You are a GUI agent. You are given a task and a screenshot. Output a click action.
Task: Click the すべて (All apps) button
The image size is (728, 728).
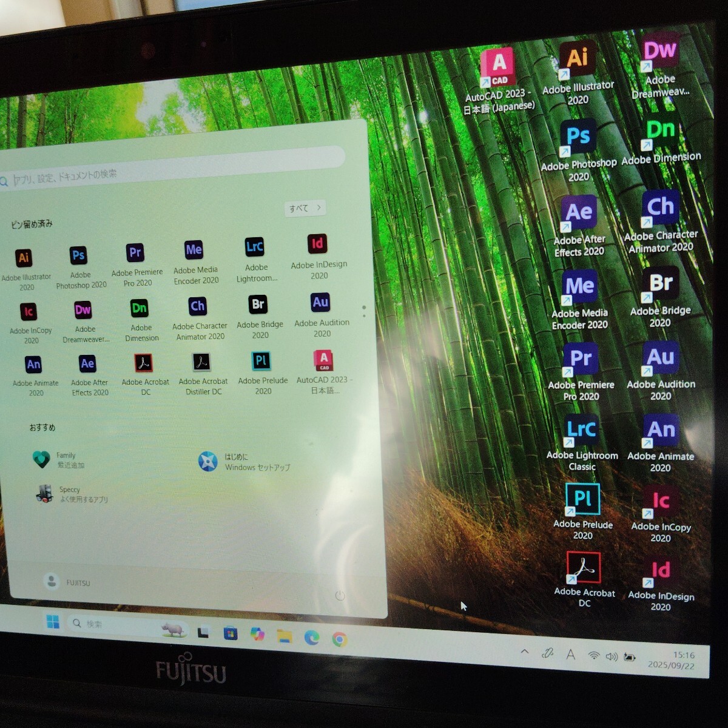[305, 208]
